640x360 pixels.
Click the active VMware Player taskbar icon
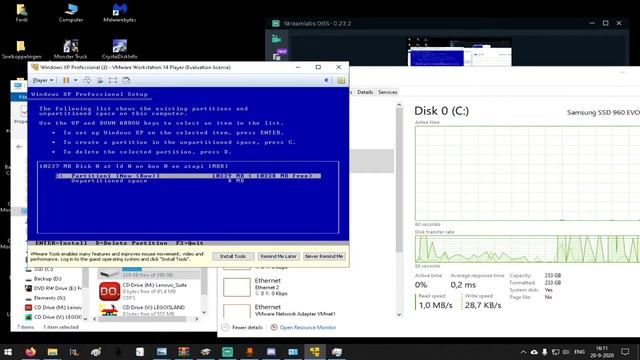315,352
